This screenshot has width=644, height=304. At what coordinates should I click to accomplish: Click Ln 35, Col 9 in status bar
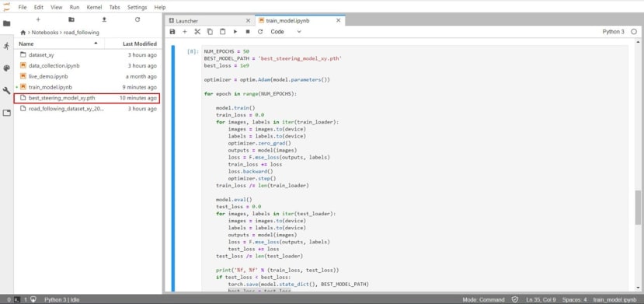541,299
